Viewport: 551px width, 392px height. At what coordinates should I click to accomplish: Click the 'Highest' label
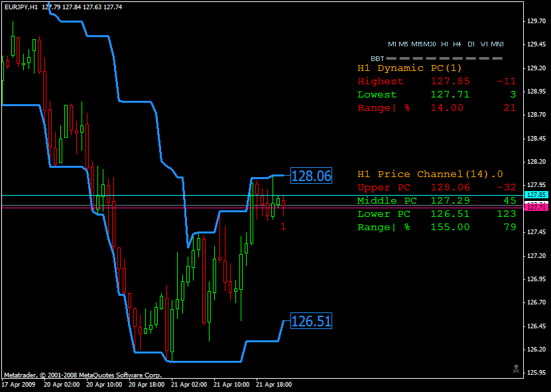pyautogui.click(x=380, y=81)
